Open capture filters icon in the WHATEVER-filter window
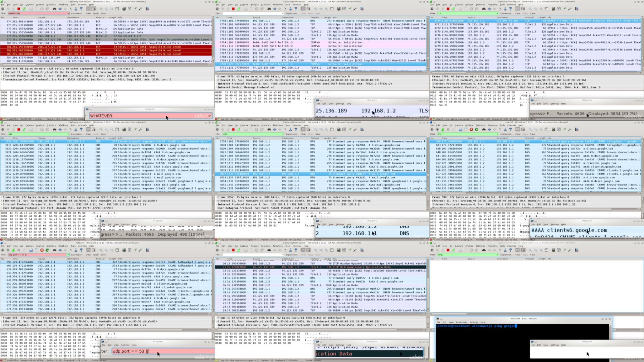Image resolution: width=644 pixels, height=362 pixels. (x=124, y=9)
